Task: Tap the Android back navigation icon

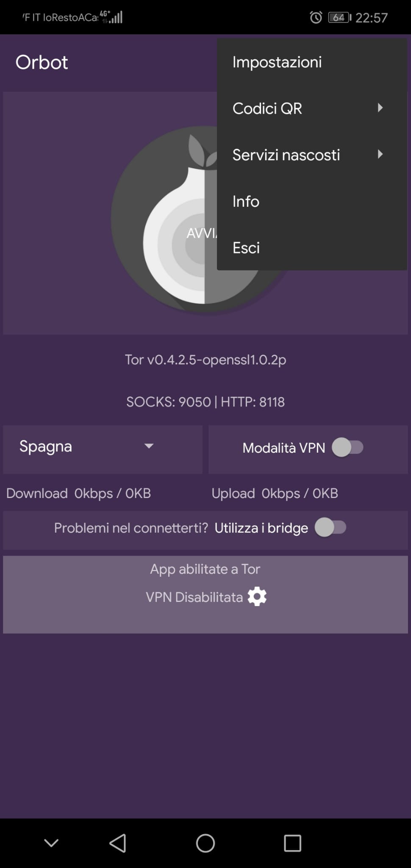Action: [x=118, y=843]
